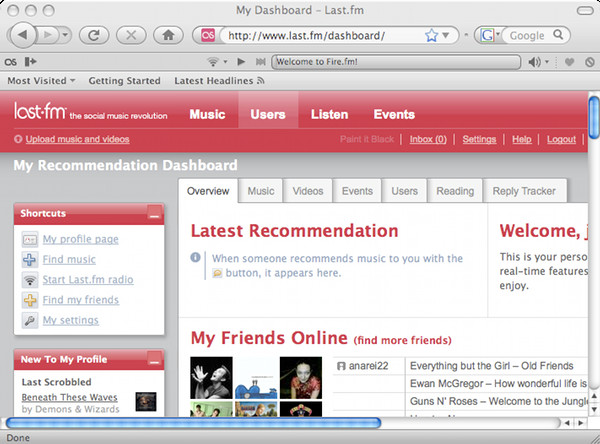The width and height of the screenshot is (600, 444).
Task: Click the Fire.fm volume speaker icon
Action: [x=534, y=62]
